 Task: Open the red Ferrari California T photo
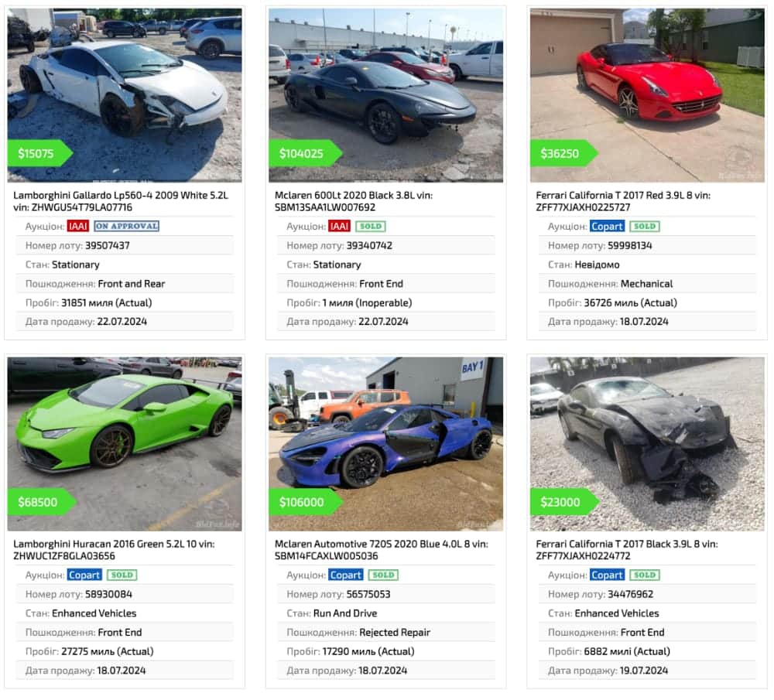647,94
